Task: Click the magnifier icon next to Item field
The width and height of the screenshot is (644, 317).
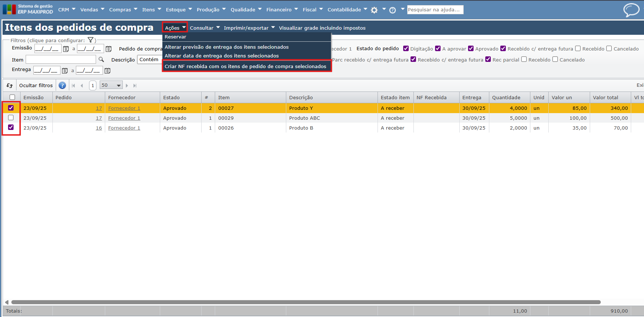Action: [102, 59]
